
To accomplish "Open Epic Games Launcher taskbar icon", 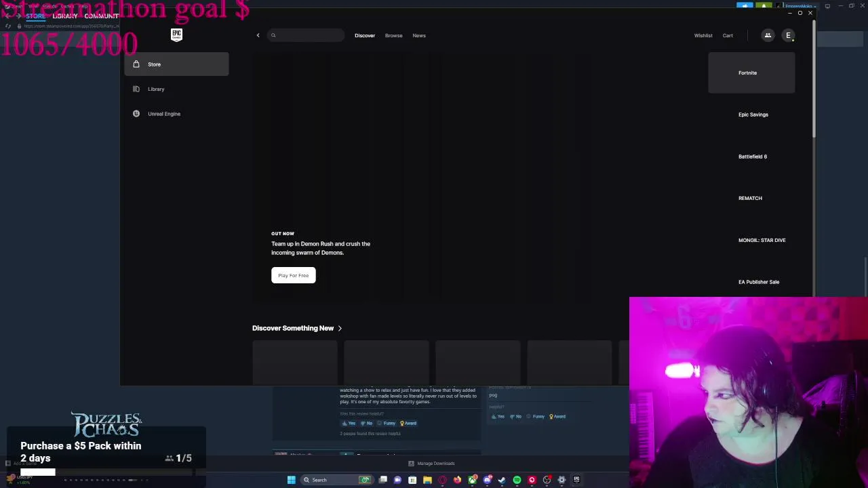I will tap(576, 480).
